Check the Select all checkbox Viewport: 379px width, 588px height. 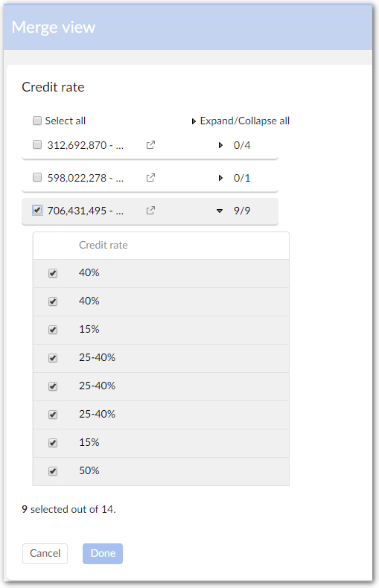[37, 121]
